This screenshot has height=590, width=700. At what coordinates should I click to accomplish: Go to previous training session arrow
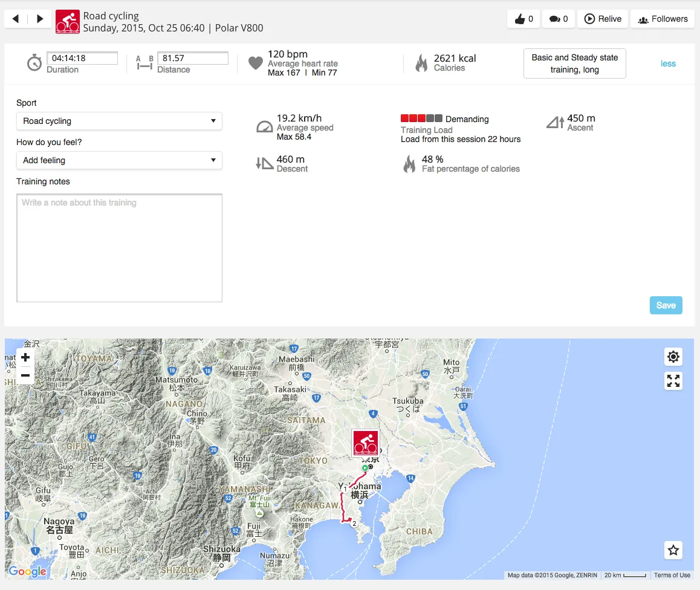[x=16, y=19]
